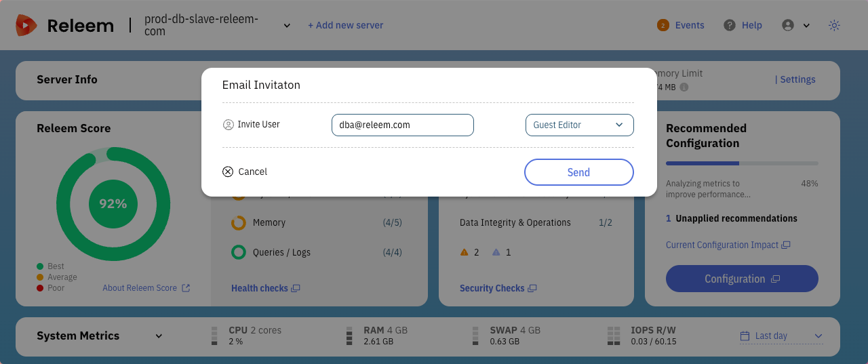This screenshot has height=364, width=868.
Task: Click the calendar icon by Last day
Action: (x=745, y=336)
